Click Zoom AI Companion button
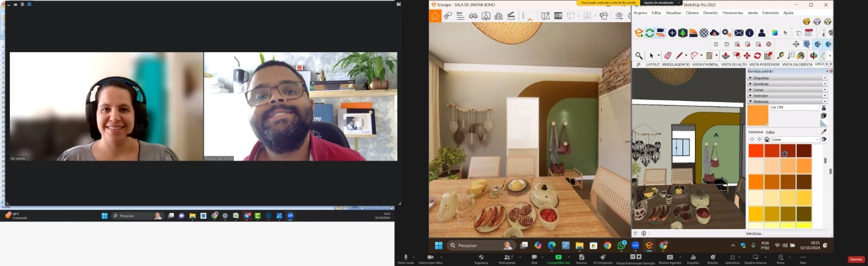The image size is (868, 266). 603,258
